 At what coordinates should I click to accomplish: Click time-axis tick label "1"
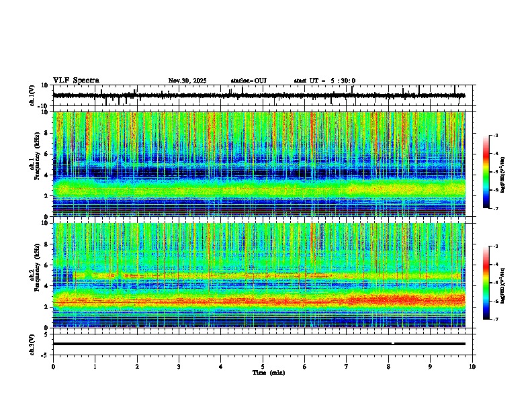click(x=95, y=367)
